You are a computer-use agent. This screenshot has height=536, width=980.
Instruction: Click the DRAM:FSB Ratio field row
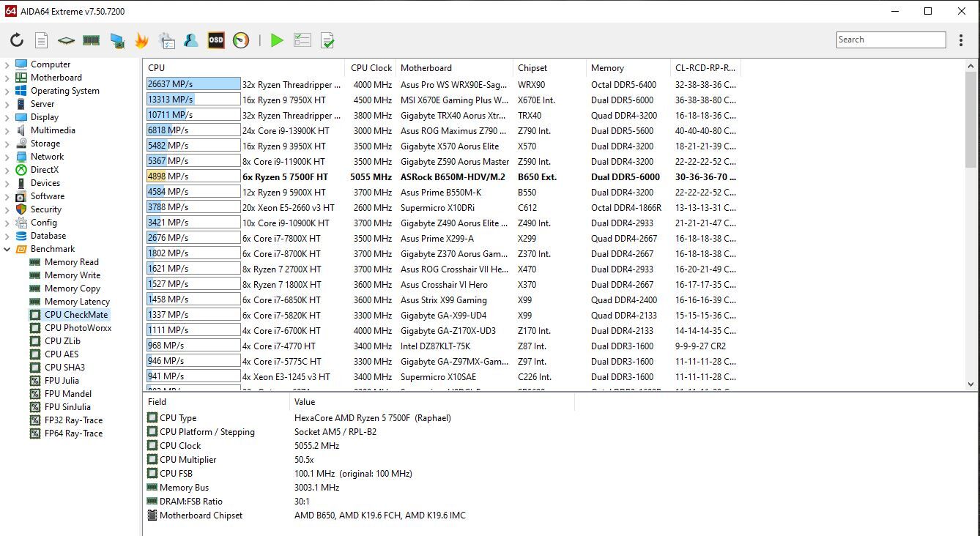(359, 502)
